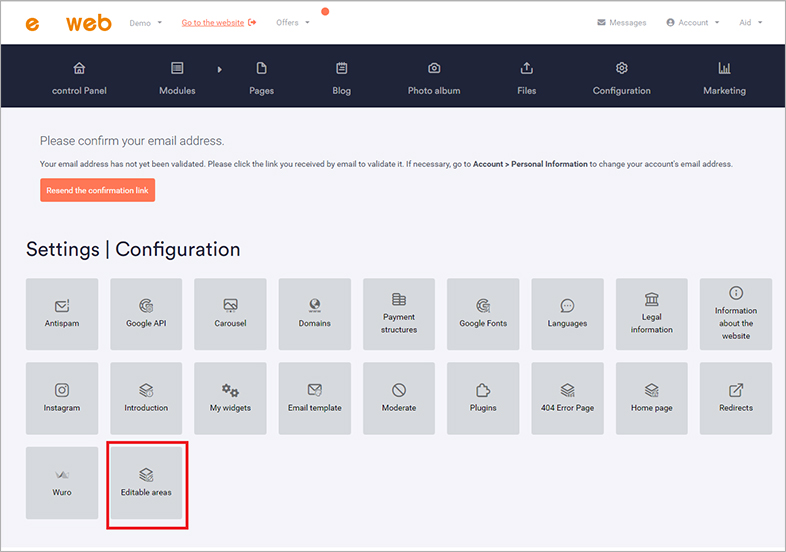The height and width of the screenshot is (552, 786).
Task: Open the Plugins tile
Action: click(483, 398)
